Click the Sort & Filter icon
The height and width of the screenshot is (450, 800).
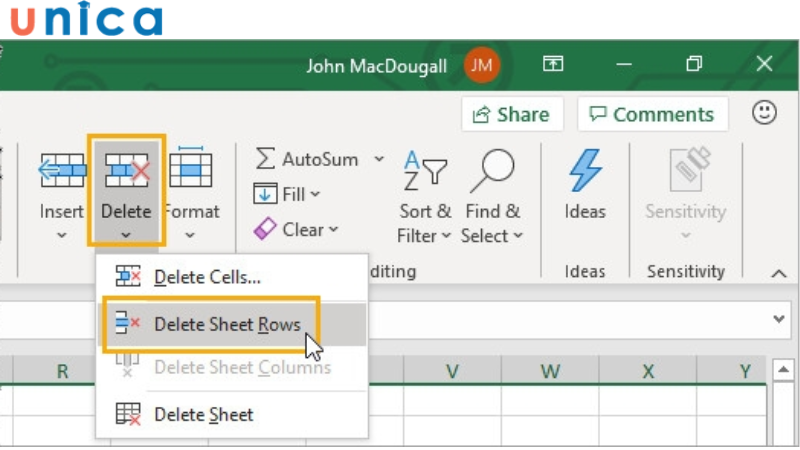pos(424,171)
